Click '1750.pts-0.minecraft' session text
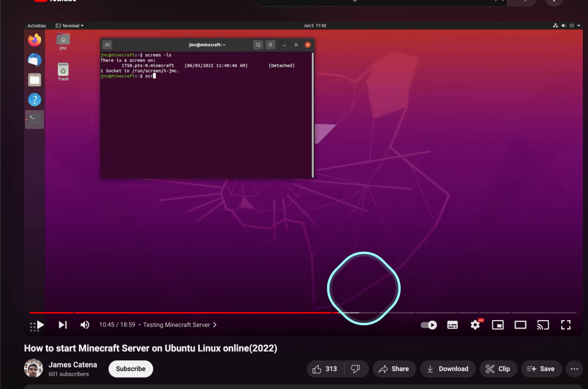This screenshot has height=389, width=588. tap(148, 66)
